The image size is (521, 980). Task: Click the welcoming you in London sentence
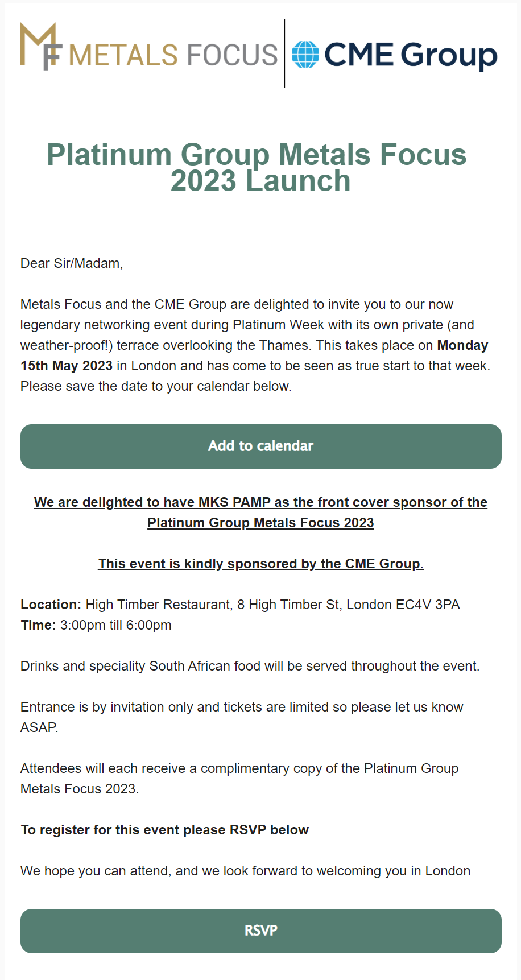tap(246, 871)
